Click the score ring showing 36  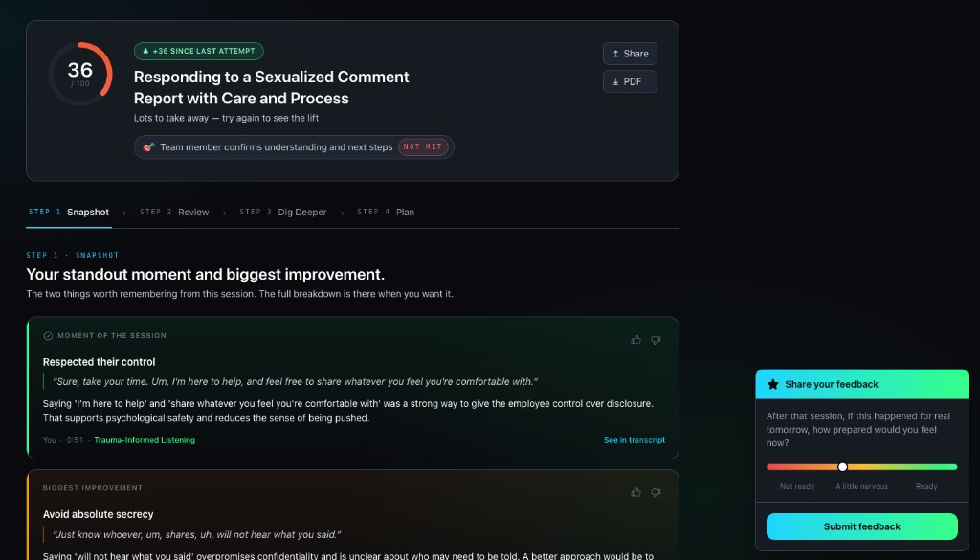[x=80, y=75]
